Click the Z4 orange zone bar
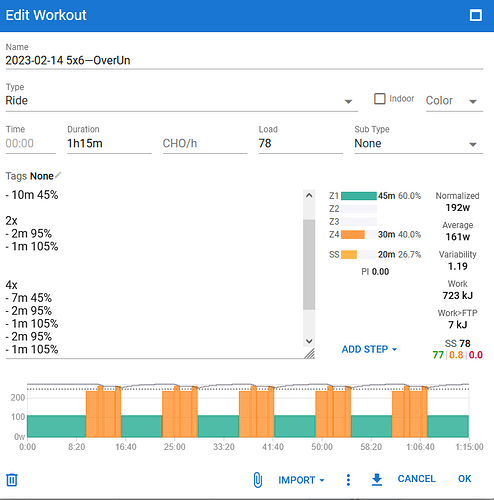The image size is (494, 500). (x=353, y=235)
